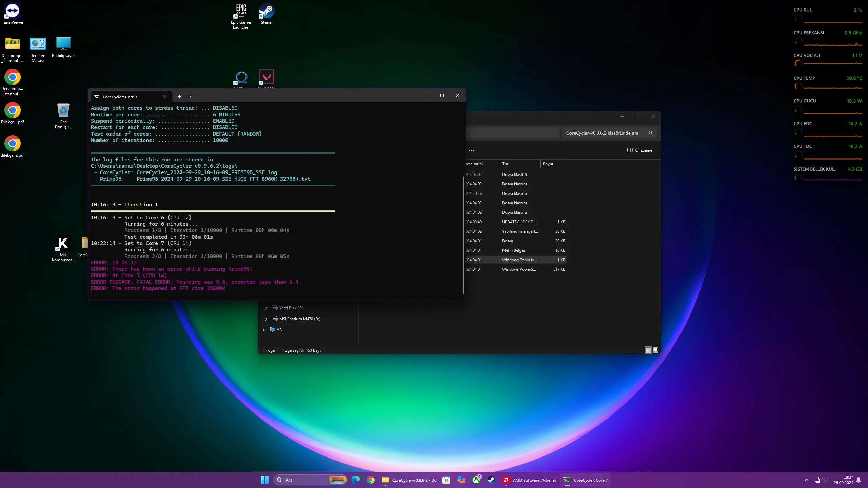Click the volume icon in the system tray

[825, 480]
